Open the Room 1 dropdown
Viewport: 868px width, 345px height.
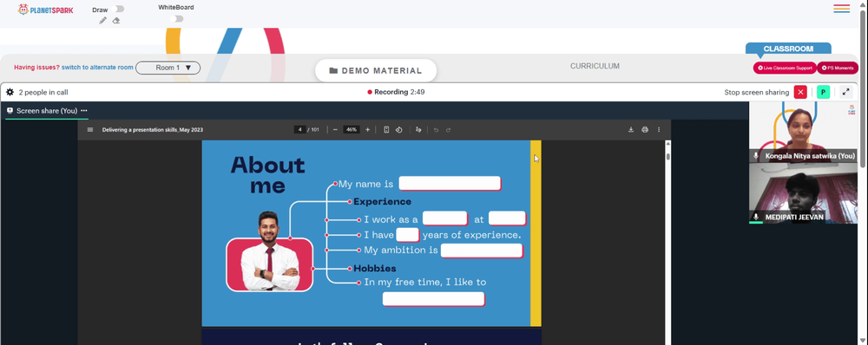(168, 68)
